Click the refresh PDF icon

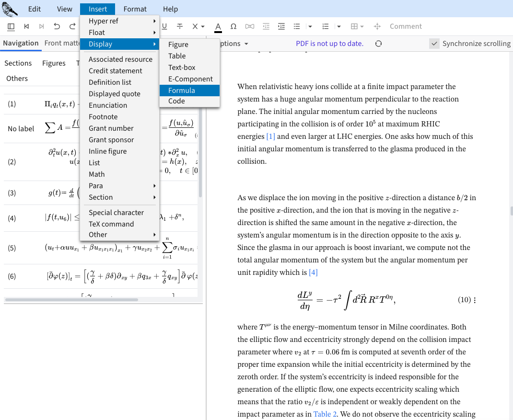[x=378, y=44]
